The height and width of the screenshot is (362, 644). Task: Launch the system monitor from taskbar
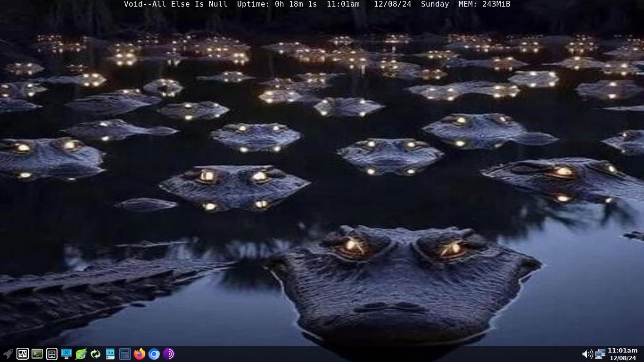click(23, 354)
